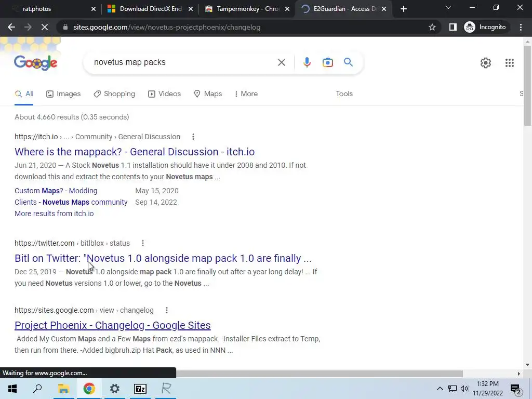Open the R app in taskbar
This screenshot has width=532, height=399.
(166, 389)
